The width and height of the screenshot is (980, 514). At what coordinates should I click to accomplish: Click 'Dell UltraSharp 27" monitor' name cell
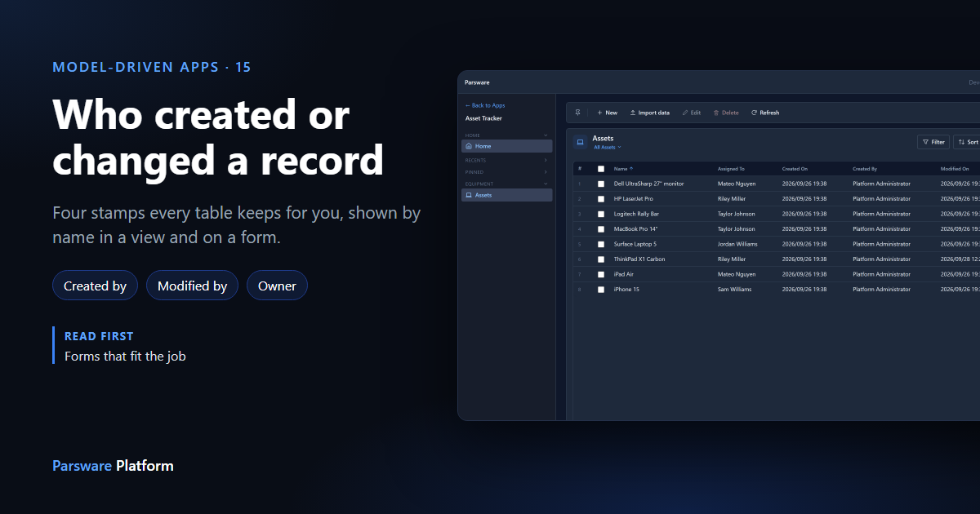point(649,184)
